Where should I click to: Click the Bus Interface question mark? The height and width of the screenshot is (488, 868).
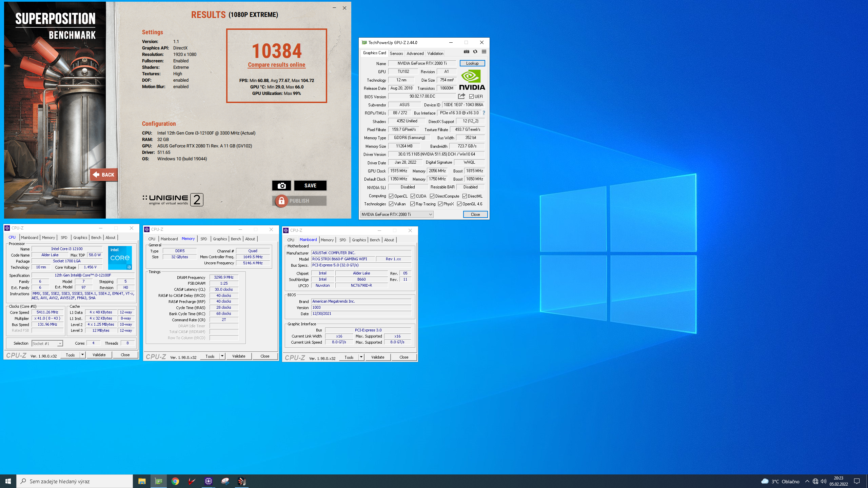pyautogui.click(x=484, y=113)
